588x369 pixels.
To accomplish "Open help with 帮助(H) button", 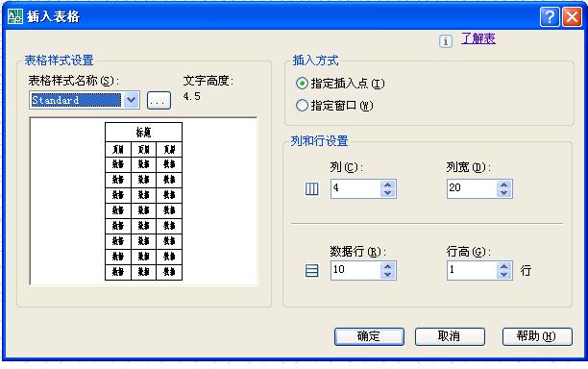I will pyautogui.click(x=537, y=336).
